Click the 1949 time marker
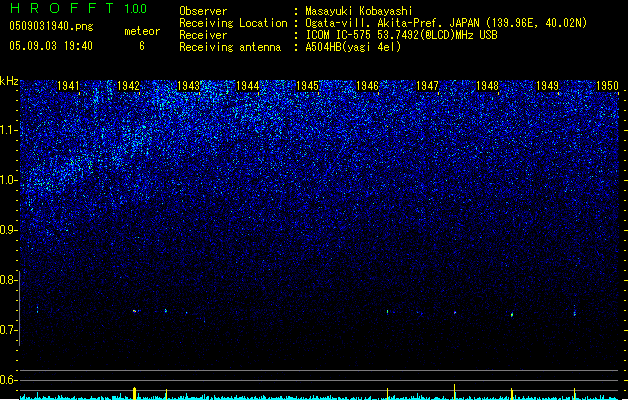The width and height of the screenshot is (629, 400). click(548, 86)
